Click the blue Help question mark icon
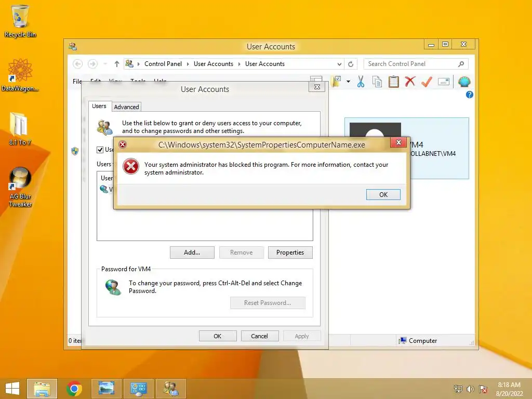This screenshot has height=399, width=532. pyautogui.click(x=469, y=95)
